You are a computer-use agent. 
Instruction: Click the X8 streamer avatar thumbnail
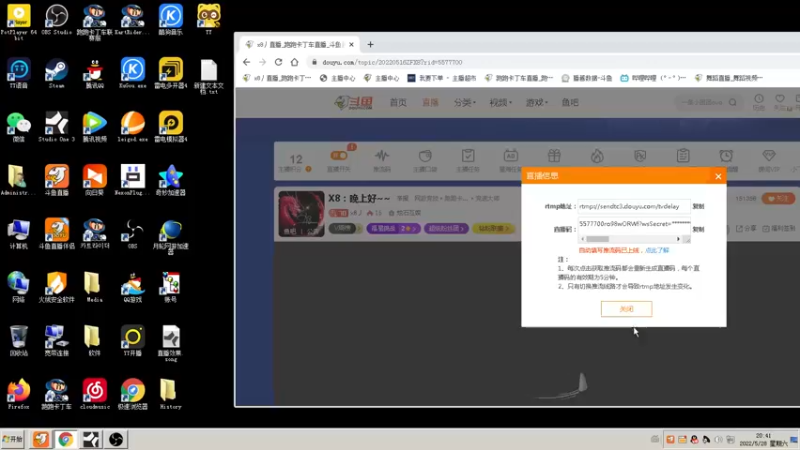[x=301, y=214]
